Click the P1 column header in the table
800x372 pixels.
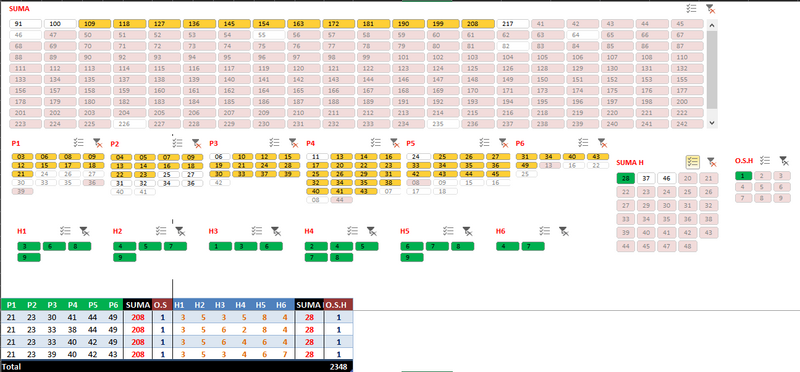(11, 305)
